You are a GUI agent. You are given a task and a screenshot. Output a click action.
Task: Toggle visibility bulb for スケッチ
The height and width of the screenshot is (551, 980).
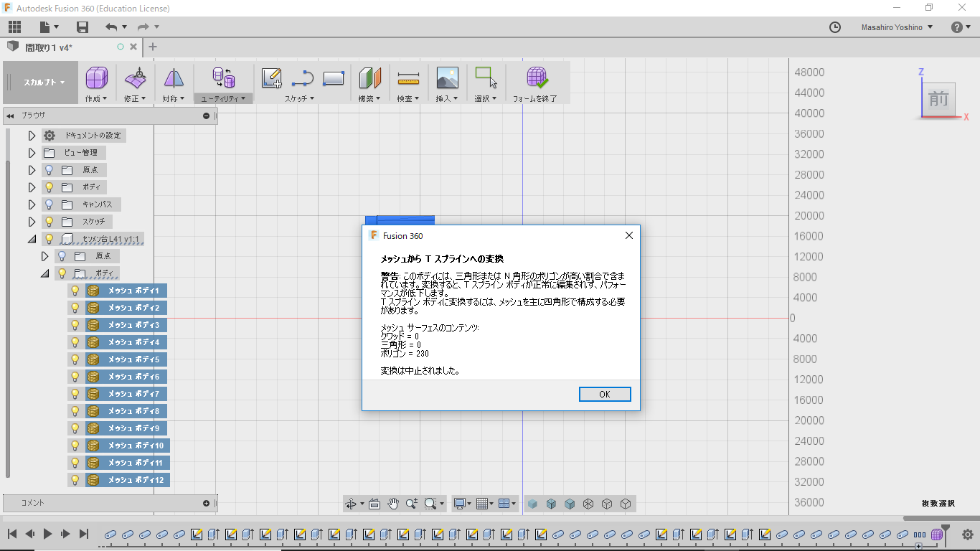coord(49,222)
